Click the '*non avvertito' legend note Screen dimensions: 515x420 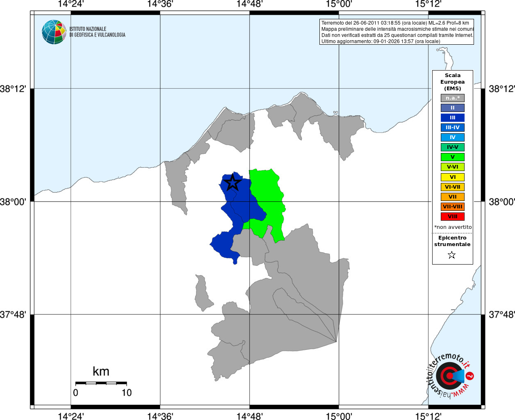click(x=453, y=227)
